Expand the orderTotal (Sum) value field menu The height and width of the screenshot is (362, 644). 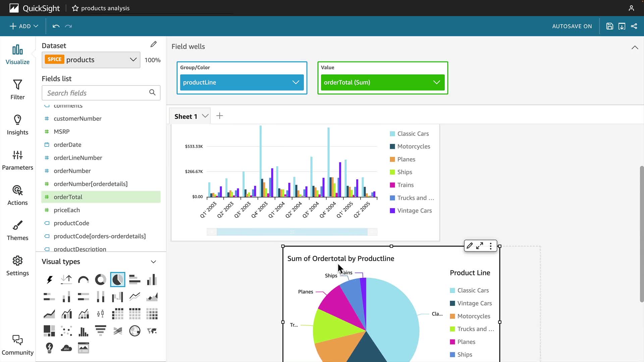coord(436,82)
